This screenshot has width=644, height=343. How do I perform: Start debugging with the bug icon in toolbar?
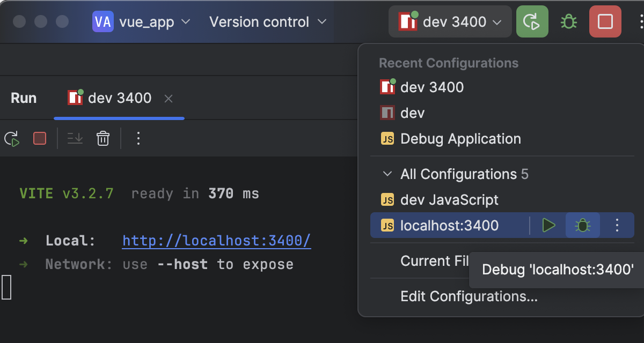point(568,21)
